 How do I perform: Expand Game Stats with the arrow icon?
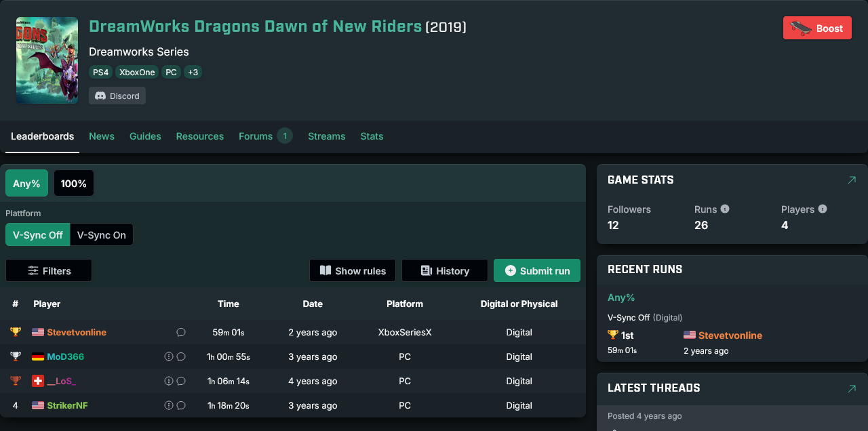(852, 180)
